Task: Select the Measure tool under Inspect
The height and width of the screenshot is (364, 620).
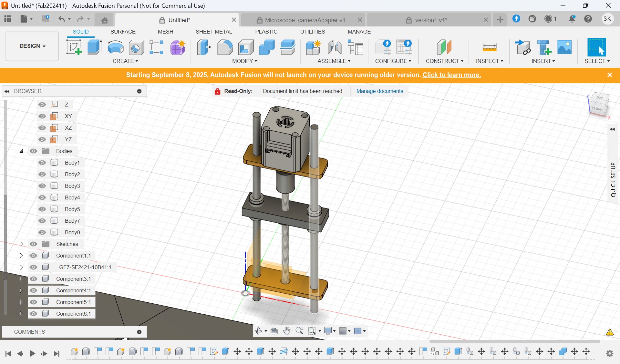Action: 490,47
